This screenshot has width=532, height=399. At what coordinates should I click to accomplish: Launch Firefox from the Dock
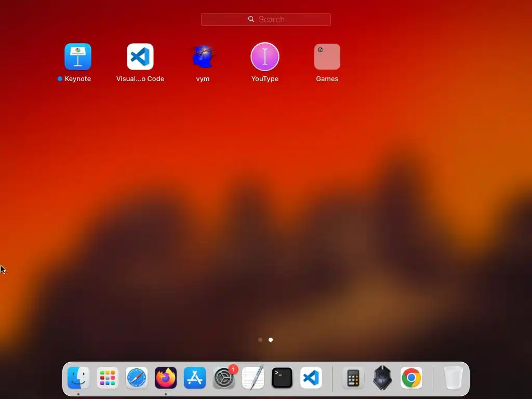point(166,378)
